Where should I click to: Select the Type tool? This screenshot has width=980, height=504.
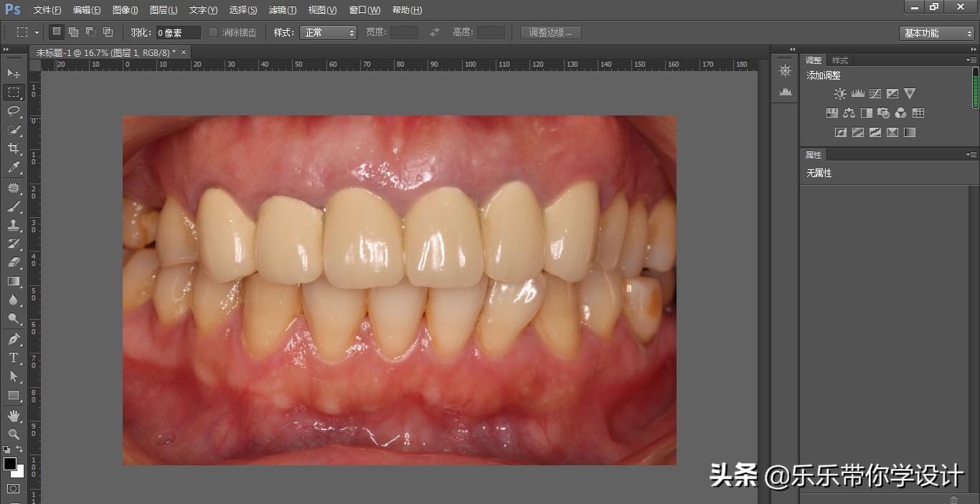14,358
